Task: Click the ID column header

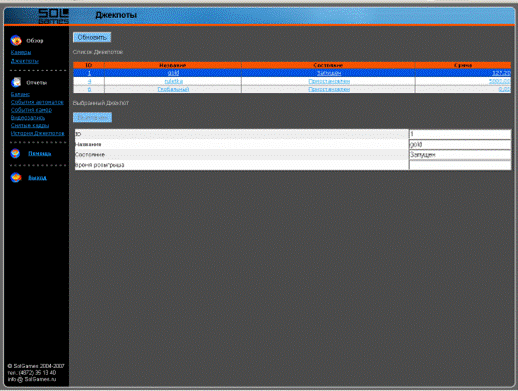Action: tap(89, 65)
